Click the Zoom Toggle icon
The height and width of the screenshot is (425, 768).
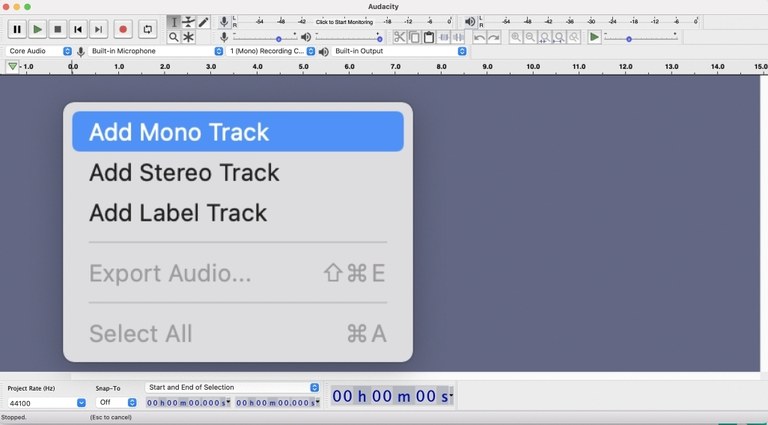point(574,37)
